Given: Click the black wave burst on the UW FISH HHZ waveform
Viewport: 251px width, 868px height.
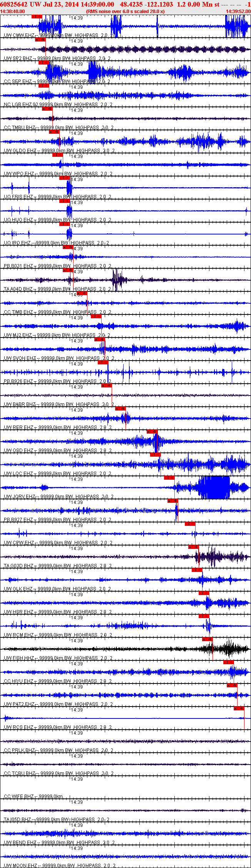Looking at the screenshot, I should coord(229,649).
